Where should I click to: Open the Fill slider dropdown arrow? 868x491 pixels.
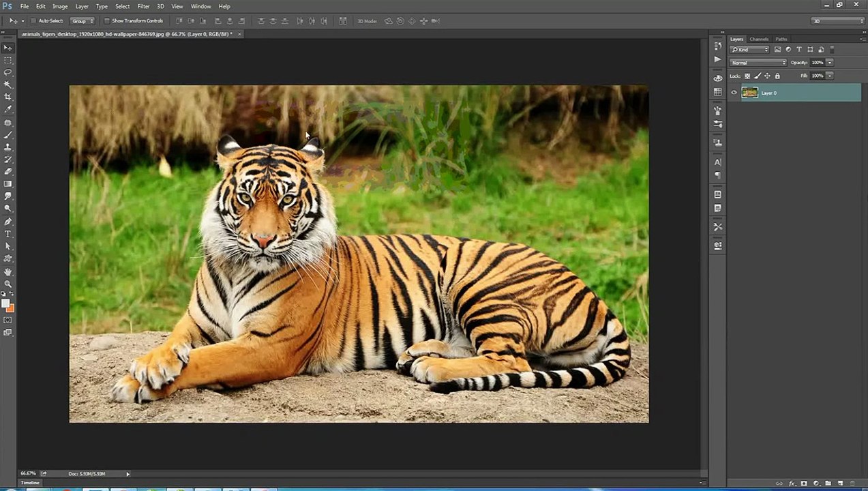pos(830,76)
